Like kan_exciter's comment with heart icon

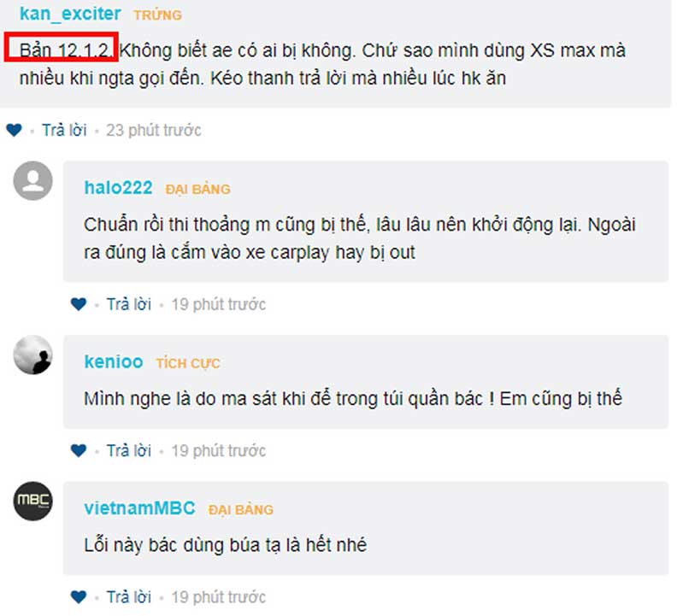[14, 130]
